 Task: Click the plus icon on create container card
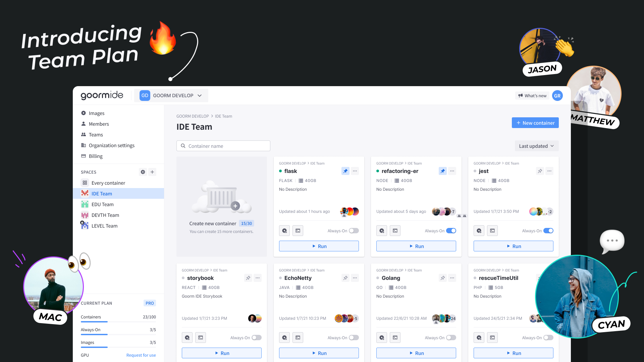click(x=235, y=206)
